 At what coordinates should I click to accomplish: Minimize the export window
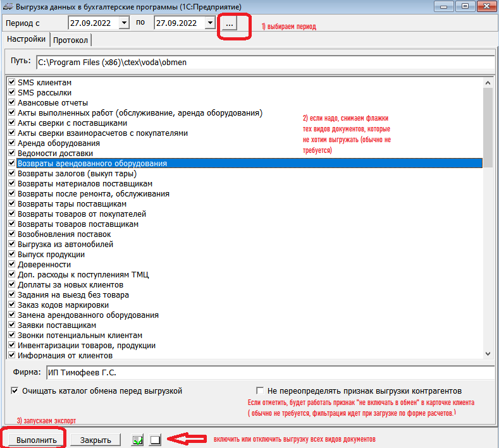pyautogui.click(x=446, y=6)
